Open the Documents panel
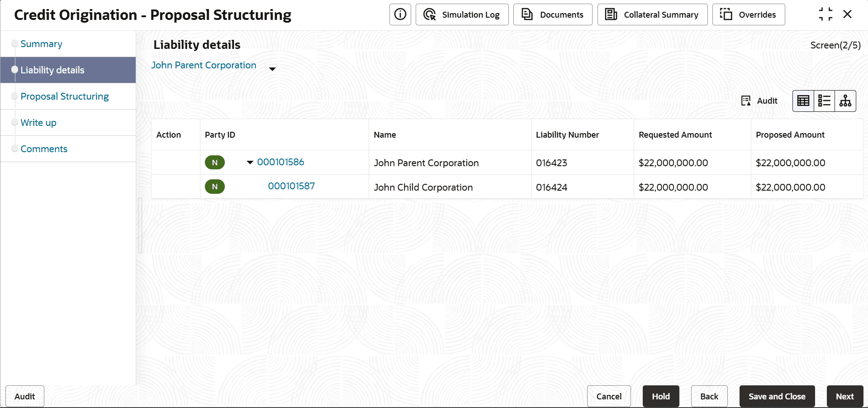Screen dimensions: 868x408 pyautogui.click(x=553, y=14)
